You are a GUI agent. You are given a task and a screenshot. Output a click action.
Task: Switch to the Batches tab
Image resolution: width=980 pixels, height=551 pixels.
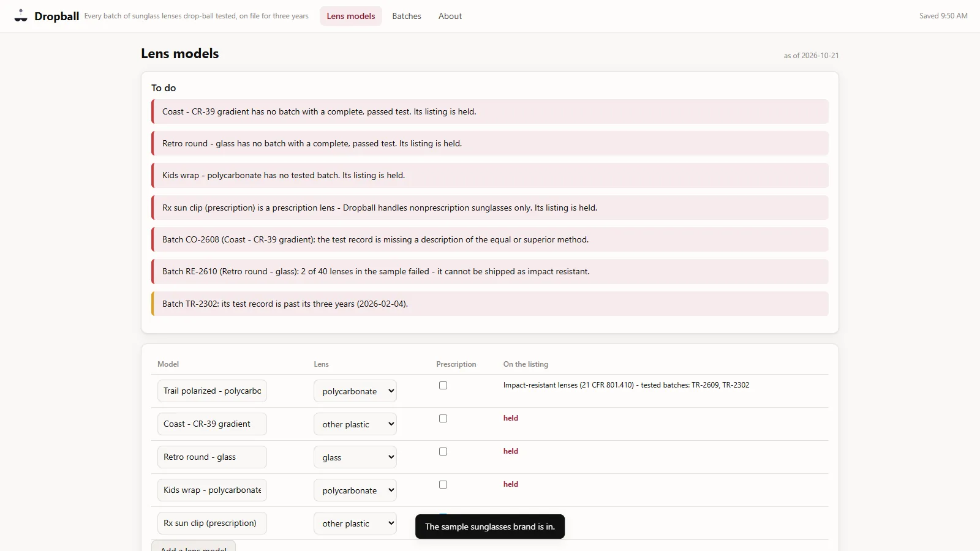tap(407, 16)
